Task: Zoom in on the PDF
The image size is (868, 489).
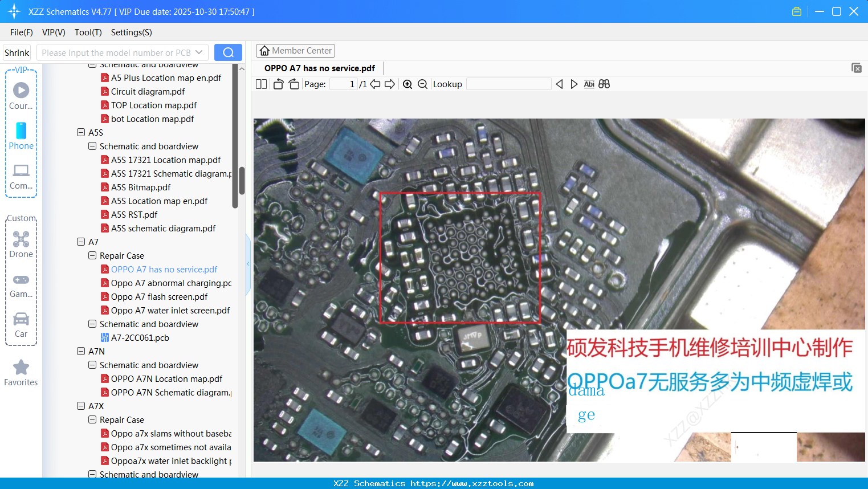Action: coord(407,84)
